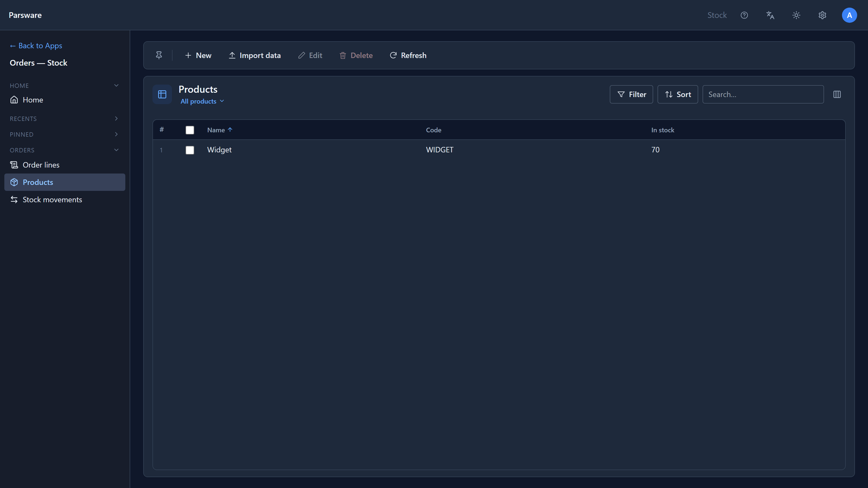Viewport: 868px width, 488px height.
Task: Click the New button
Action: point(198,55)
